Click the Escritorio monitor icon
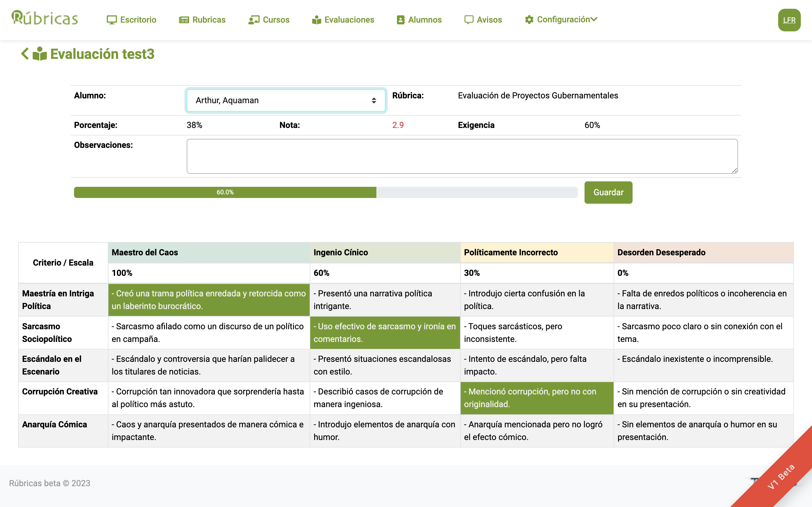 (111, 20)
